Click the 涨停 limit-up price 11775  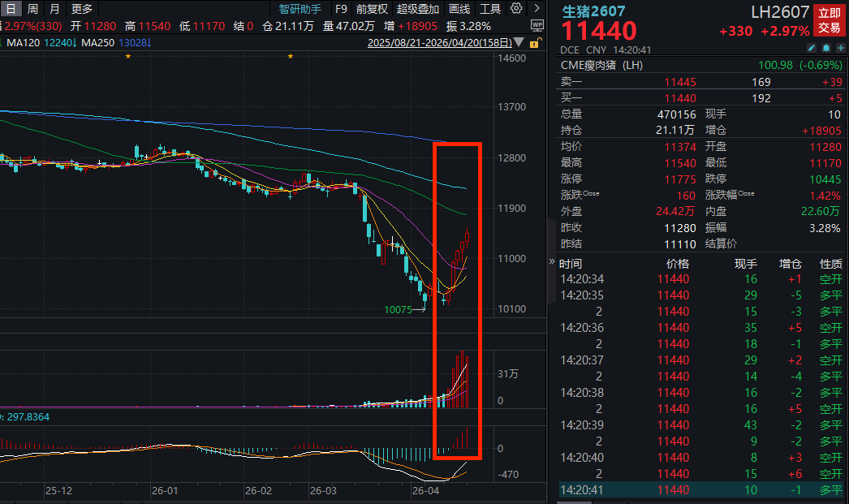[x=680, y=179]
